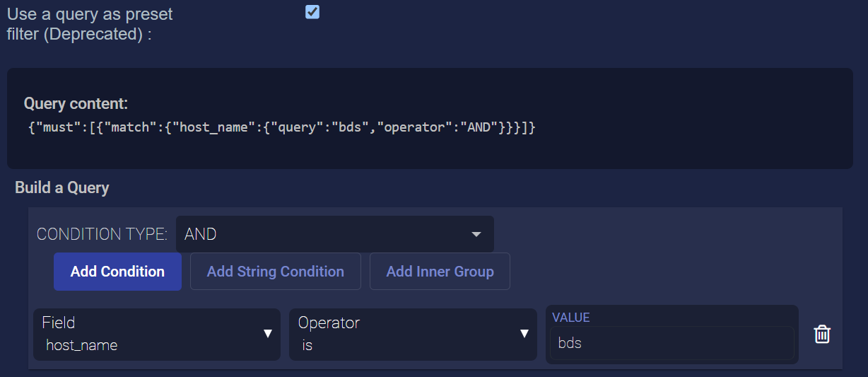
Task: Uncheck the preset filter query checkbox
Action: point(312,12)
